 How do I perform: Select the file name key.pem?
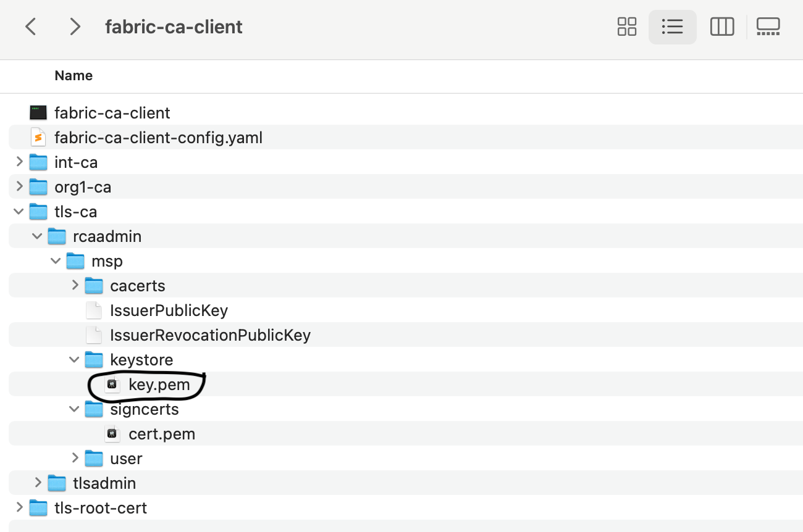pos(159,385)
